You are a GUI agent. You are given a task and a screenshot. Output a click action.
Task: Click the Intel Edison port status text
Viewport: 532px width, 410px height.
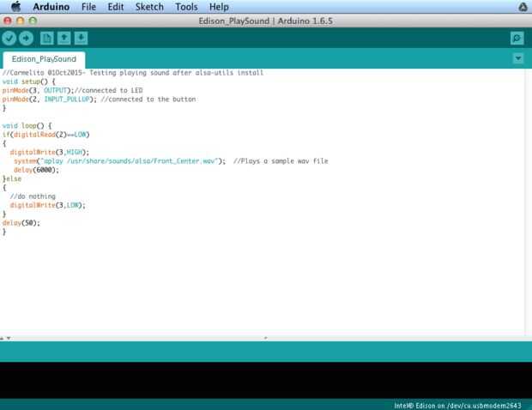(457, 405)
